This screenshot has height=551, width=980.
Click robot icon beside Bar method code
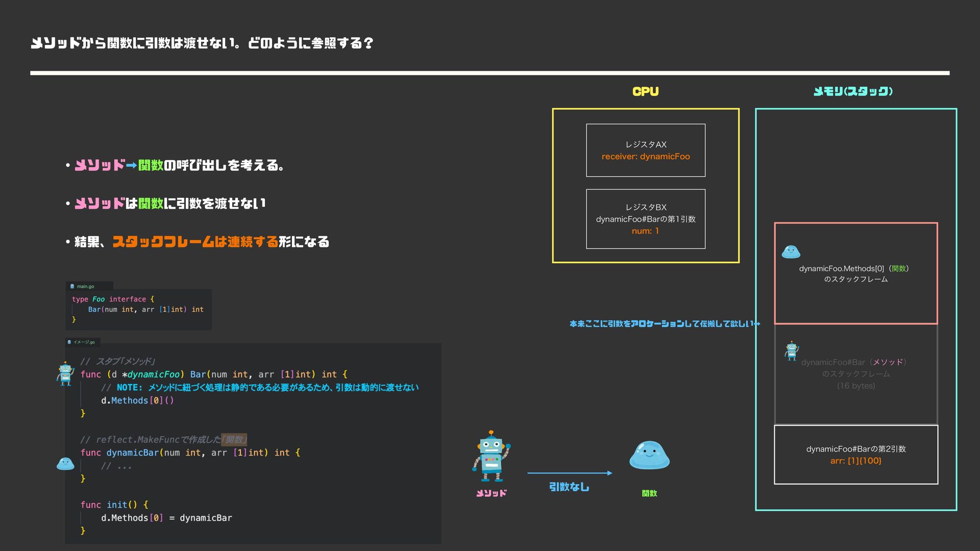[x=65, y=374]
